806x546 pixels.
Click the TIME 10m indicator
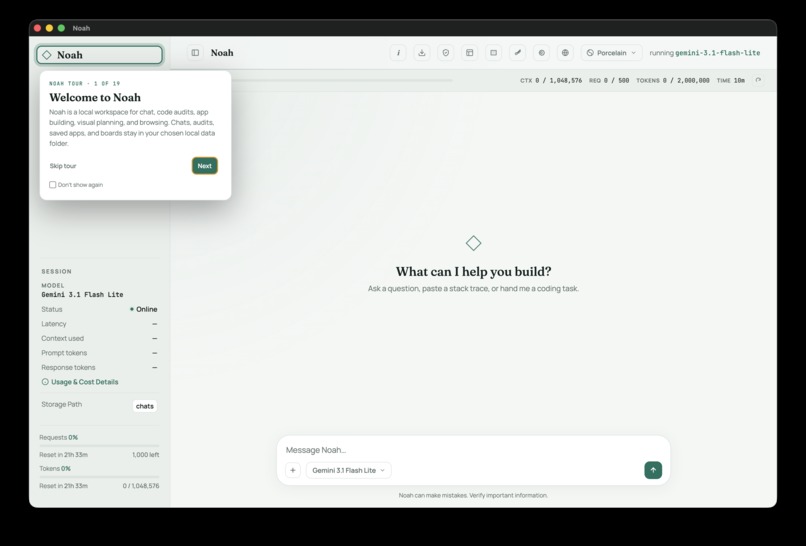730,80
